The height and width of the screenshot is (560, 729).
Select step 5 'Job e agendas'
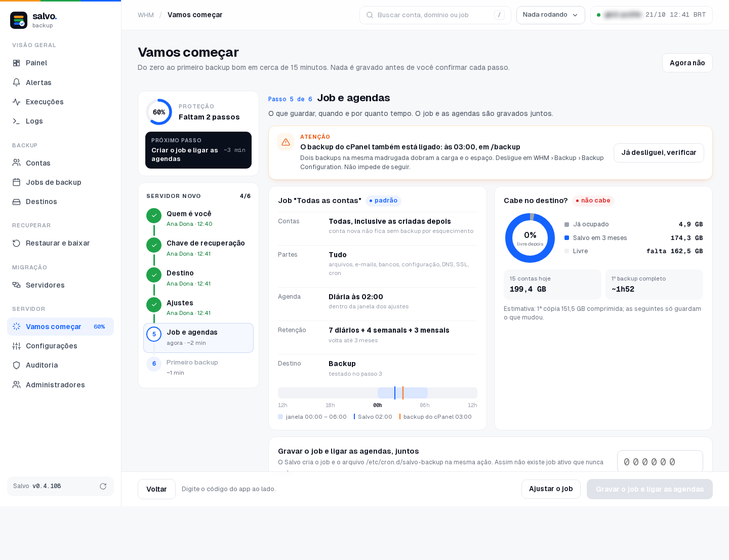pos(198,338)
